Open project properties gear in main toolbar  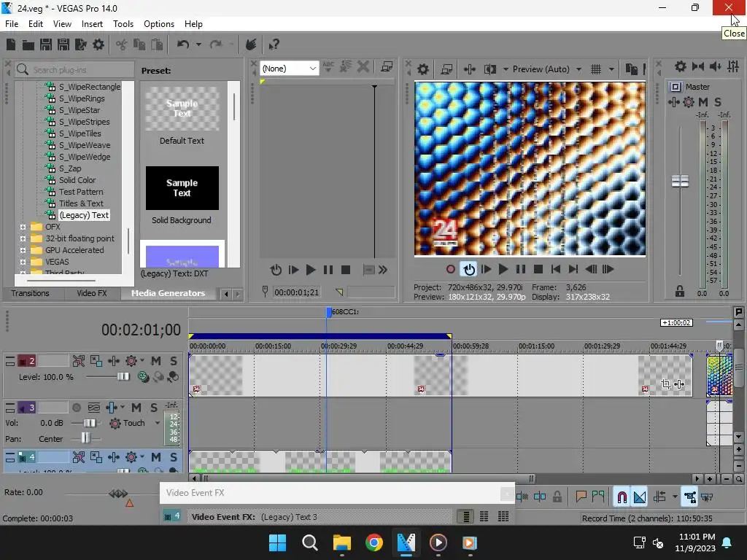point(98,44)
